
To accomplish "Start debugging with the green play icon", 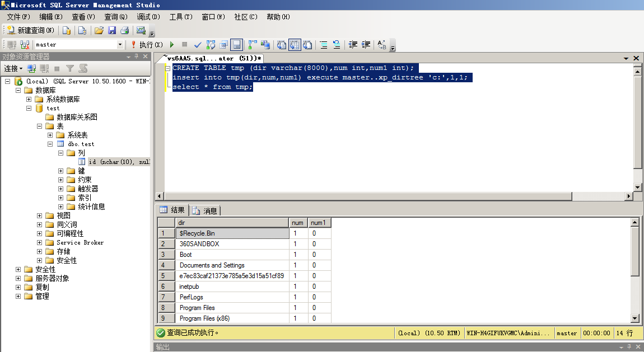I will [x=172, y=45].
